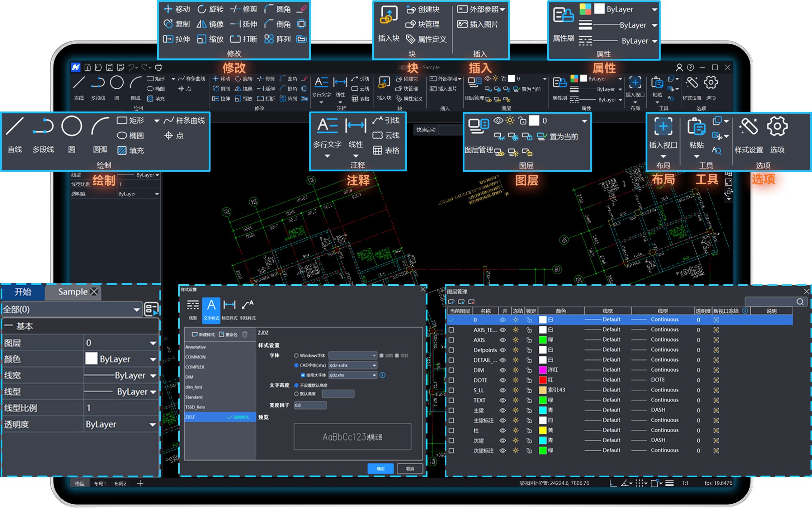Viewport: 812px width, 508px height.
Task: Click the 确定 confirm button
Action: (380, 469)
